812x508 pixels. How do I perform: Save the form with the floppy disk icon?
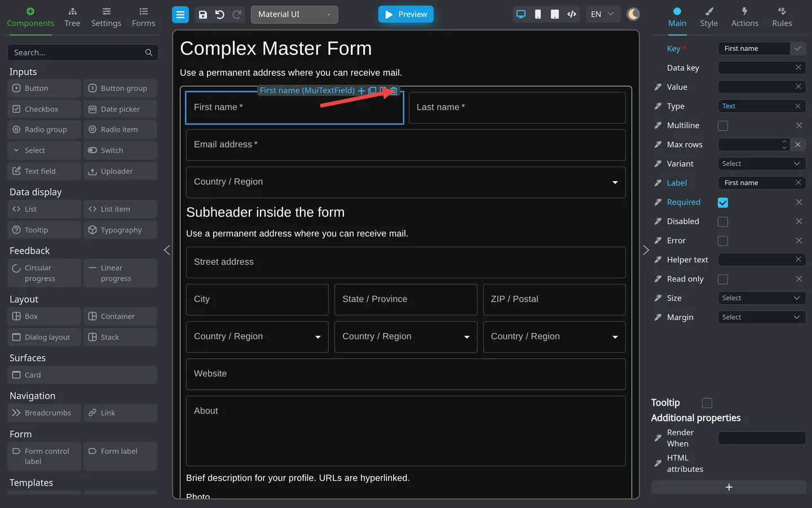203,15
